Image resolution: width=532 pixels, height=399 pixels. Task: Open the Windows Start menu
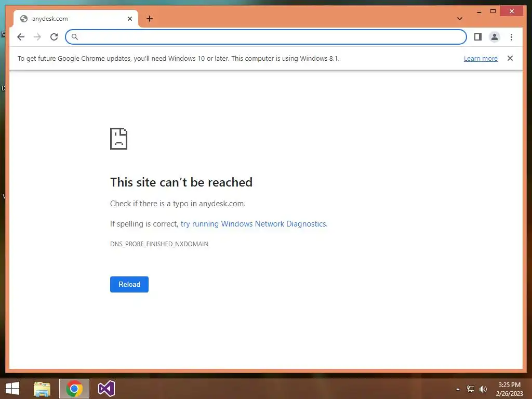click(12, 389)
